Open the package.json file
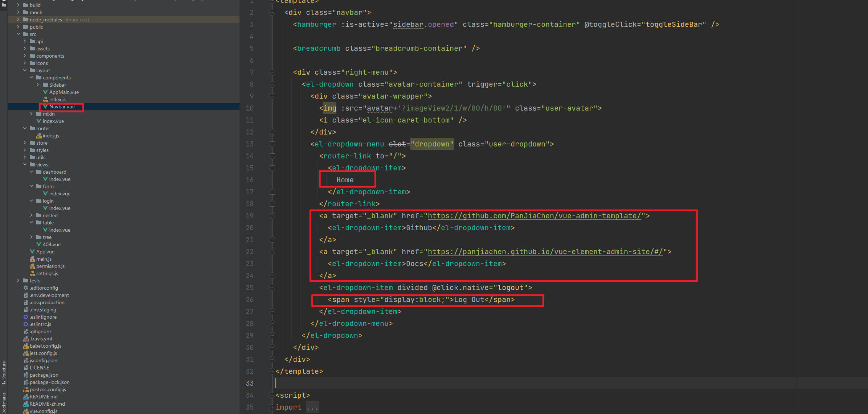868x414 pixels. (44, 375)
